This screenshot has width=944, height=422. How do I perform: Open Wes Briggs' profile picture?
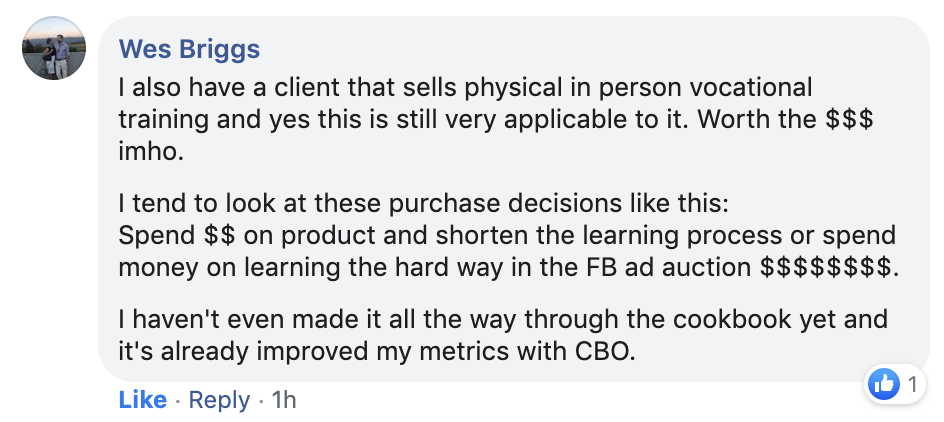pyautogui.click(x=53, y=49)
